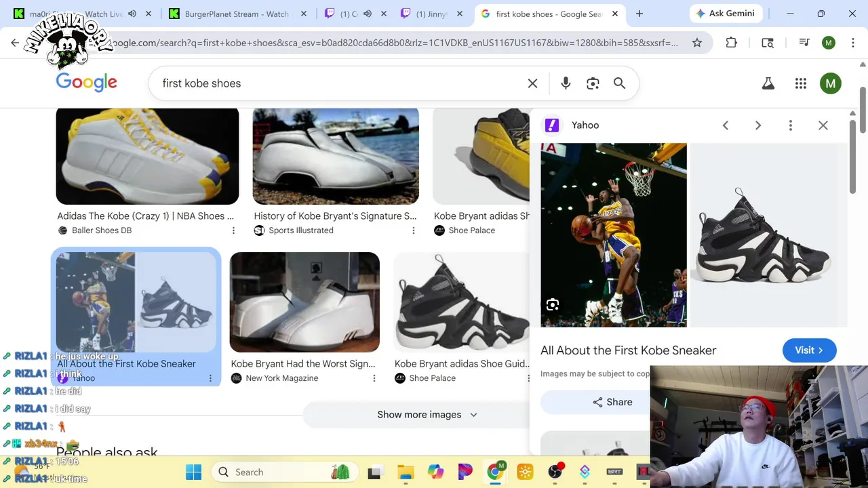Open Task View on the taskbar
Screen dimensions: 868x488
coord(374,472)
